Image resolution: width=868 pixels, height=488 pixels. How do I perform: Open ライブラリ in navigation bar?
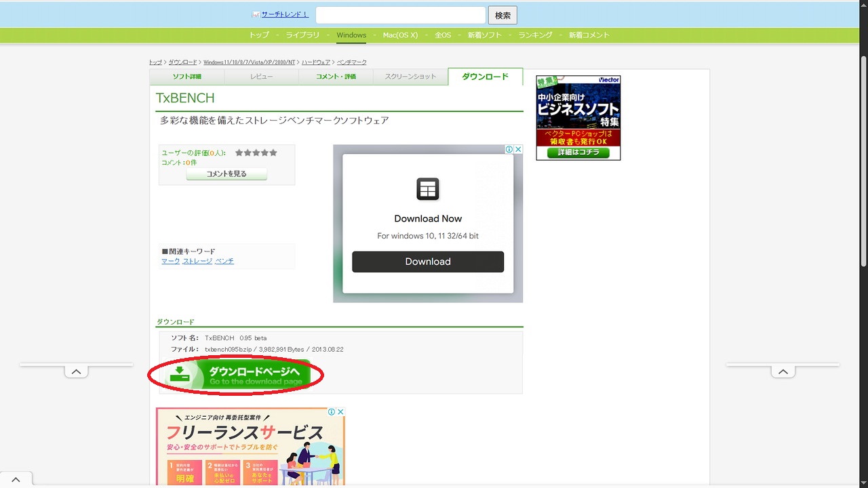[302, 35]
